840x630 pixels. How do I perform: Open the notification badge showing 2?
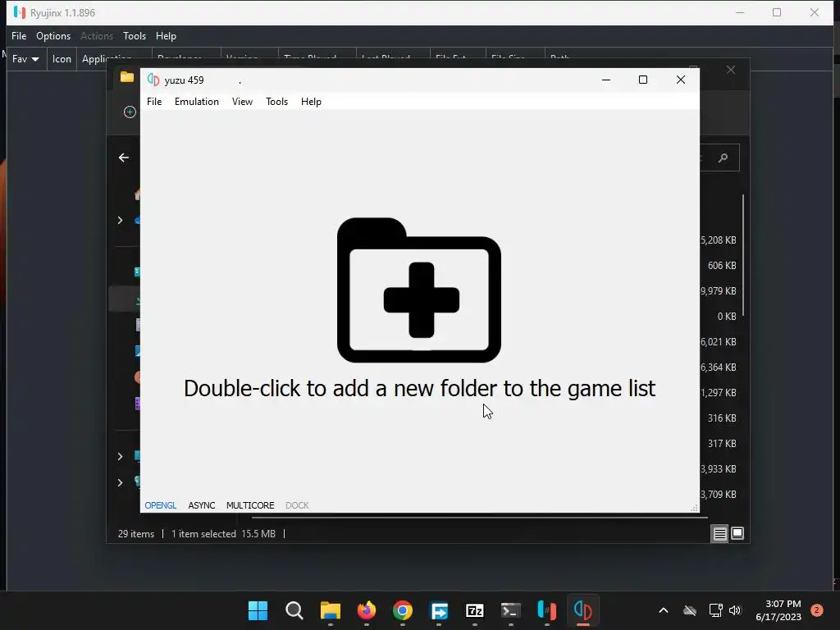point(817,609)
